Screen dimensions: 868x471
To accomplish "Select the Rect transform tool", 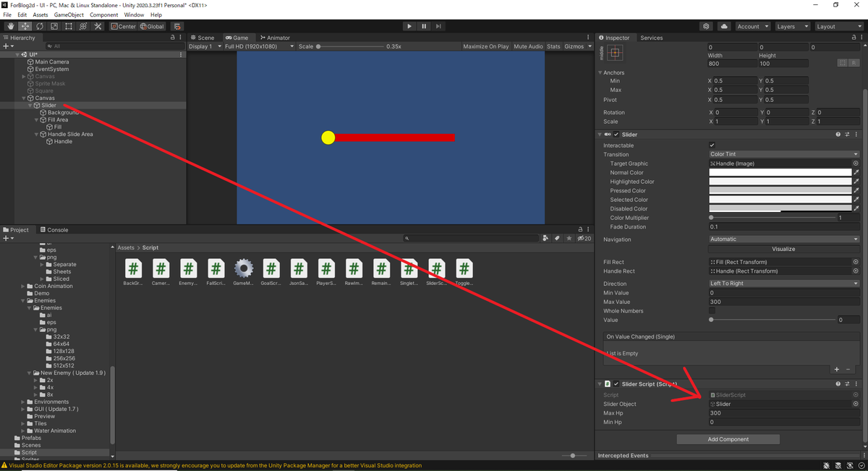I will click(x=69, y=26).
